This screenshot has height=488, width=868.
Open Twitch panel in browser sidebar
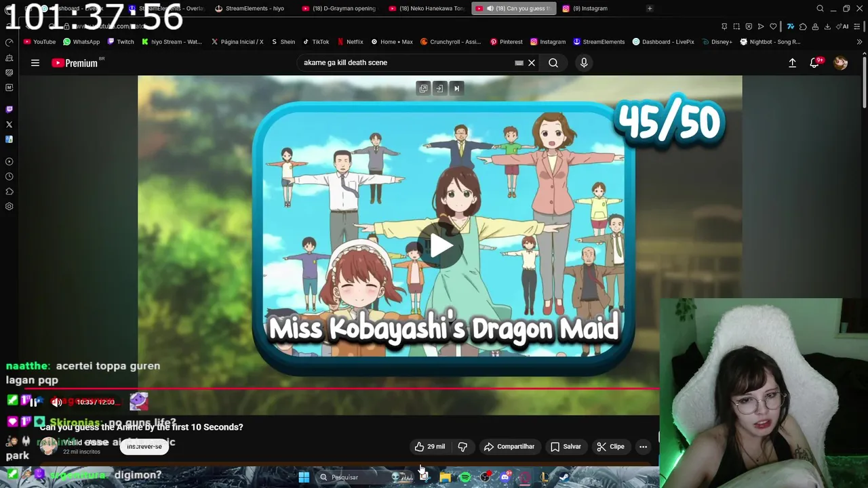[x=9, y=109]
